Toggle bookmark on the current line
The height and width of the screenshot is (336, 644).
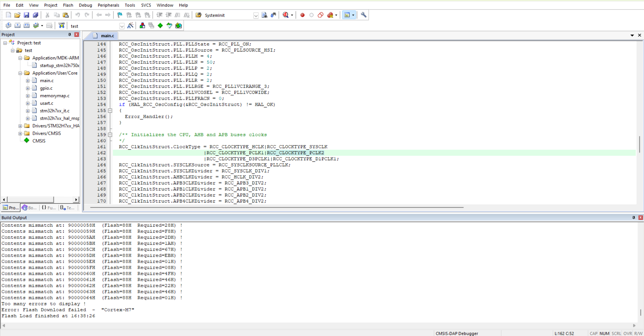coord(120,15)
